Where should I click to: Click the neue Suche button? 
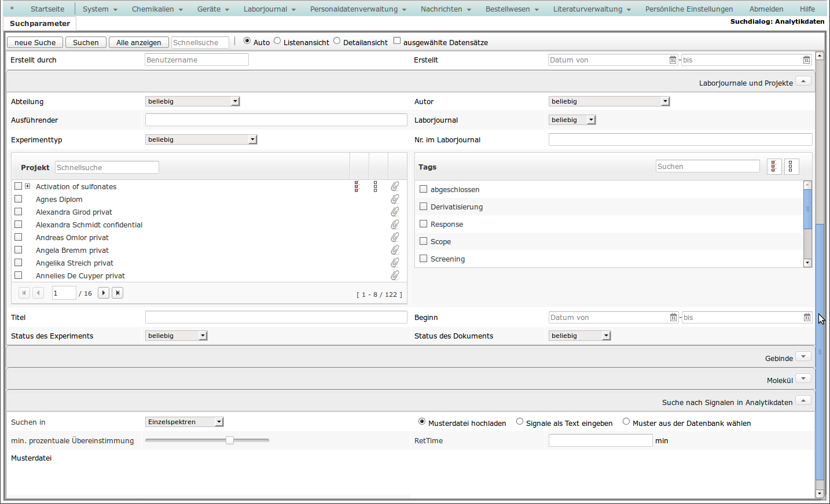click(35, 42)
